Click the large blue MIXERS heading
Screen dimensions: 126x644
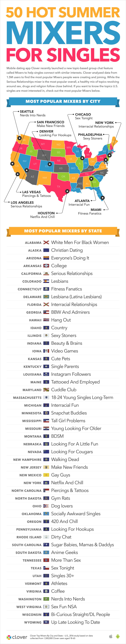pos(63,33)
